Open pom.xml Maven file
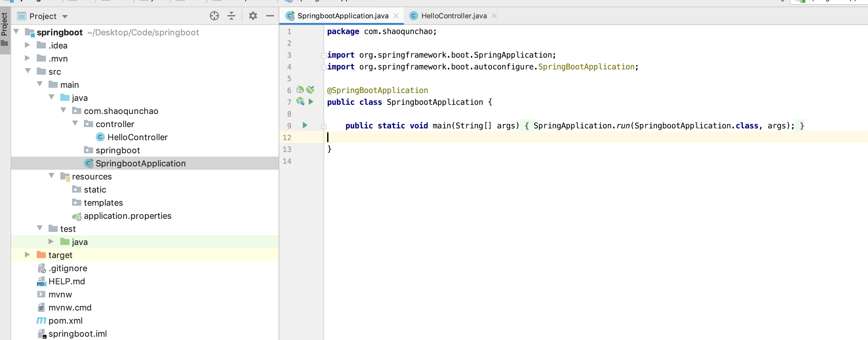This screenshot has width=868, height=340. point(65,321)
